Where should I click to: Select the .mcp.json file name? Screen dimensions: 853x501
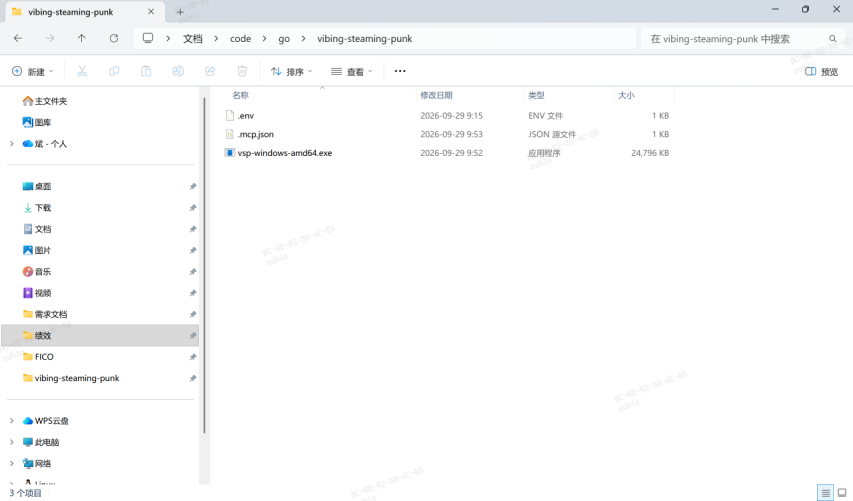coord(256,134)
